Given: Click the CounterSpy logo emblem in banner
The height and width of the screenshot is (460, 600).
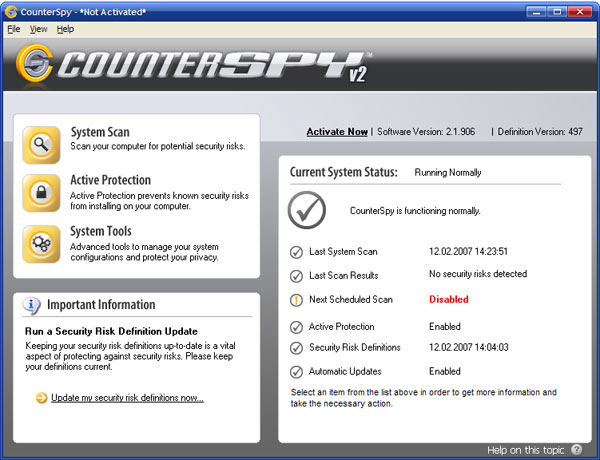Looking at the screenshot, I should point(34,64).
